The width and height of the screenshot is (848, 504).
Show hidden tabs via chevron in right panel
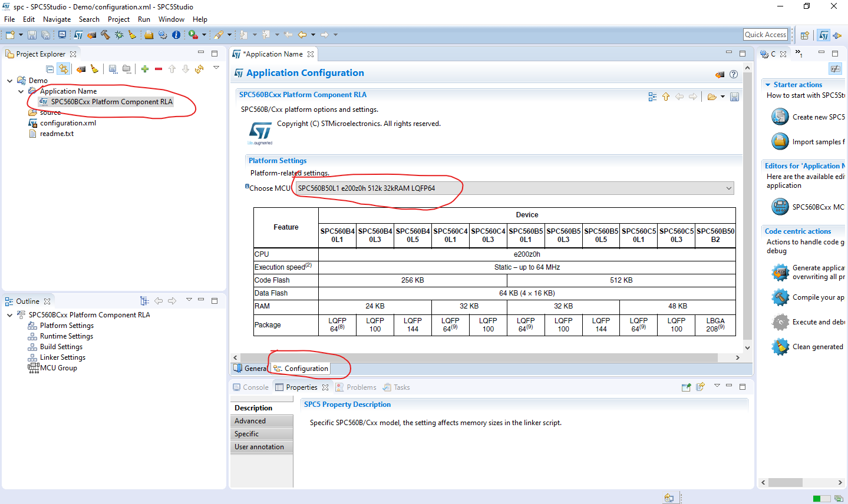coord(799,54)
